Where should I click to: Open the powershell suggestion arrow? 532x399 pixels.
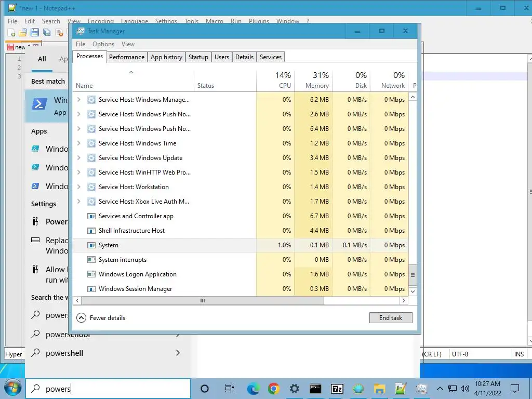point(178,353)
